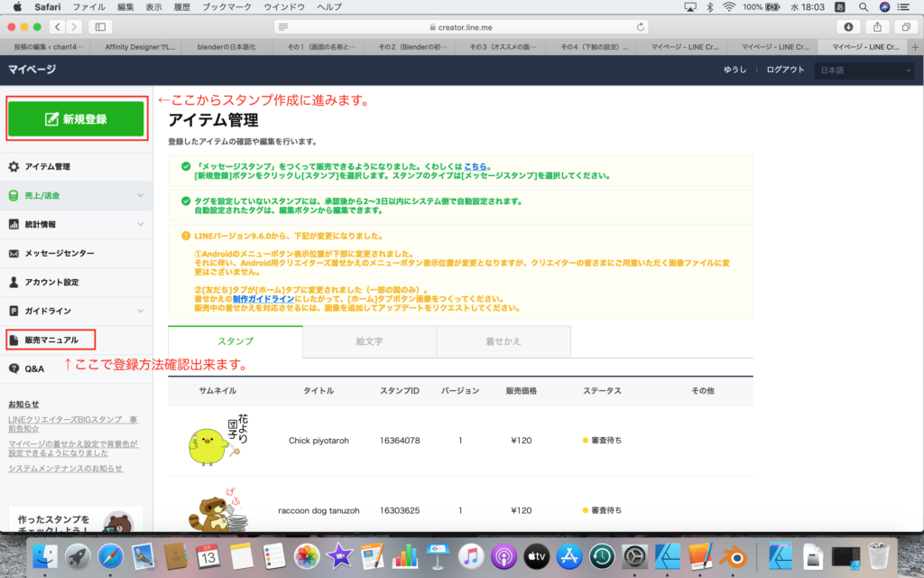Screen dimensions: 924x578
Task: Open the ファイル menu
Action: click(x=89, y=7)
